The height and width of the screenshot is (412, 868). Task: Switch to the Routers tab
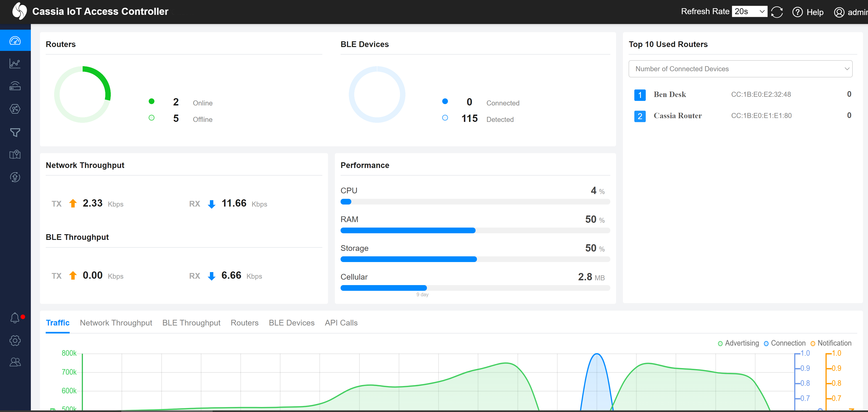coord(245,323)
